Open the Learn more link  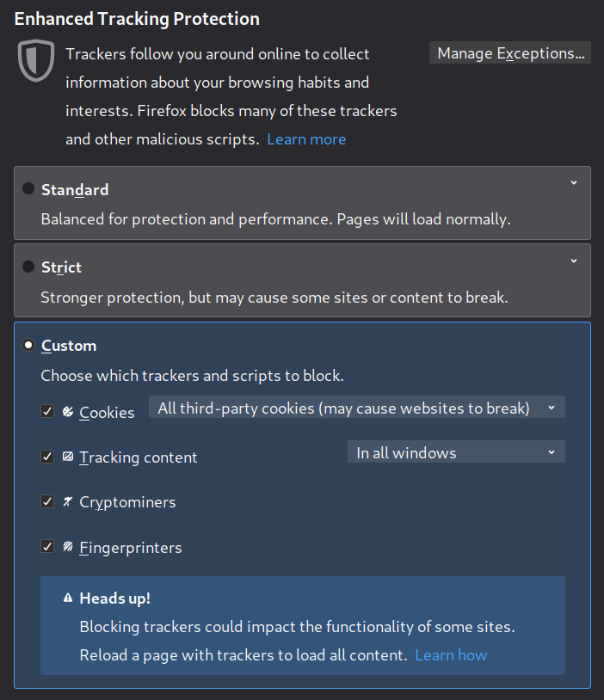pyautogui.click(x=306, y=139)
